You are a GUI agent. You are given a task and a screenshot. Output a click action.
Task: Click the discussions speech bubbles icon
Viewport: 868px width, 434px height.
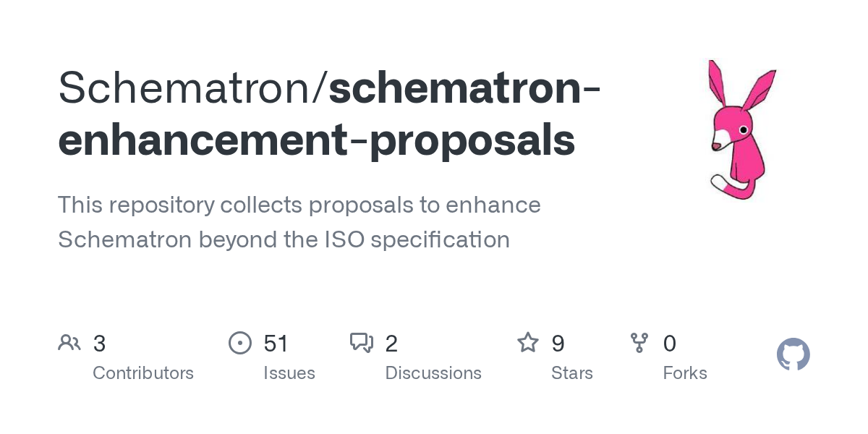tap(362, 343)
